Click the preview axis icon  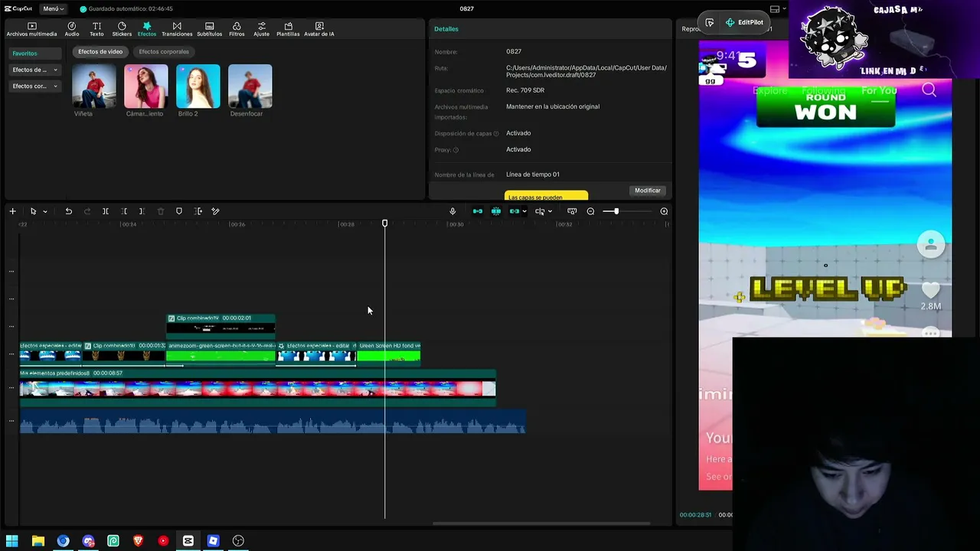click(540, 211)
